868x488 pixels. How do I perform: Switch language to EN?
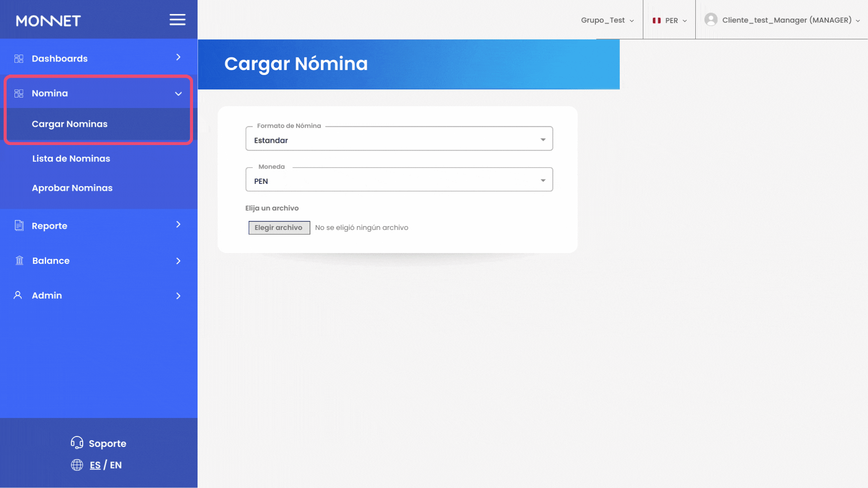[x=116, y=465]
